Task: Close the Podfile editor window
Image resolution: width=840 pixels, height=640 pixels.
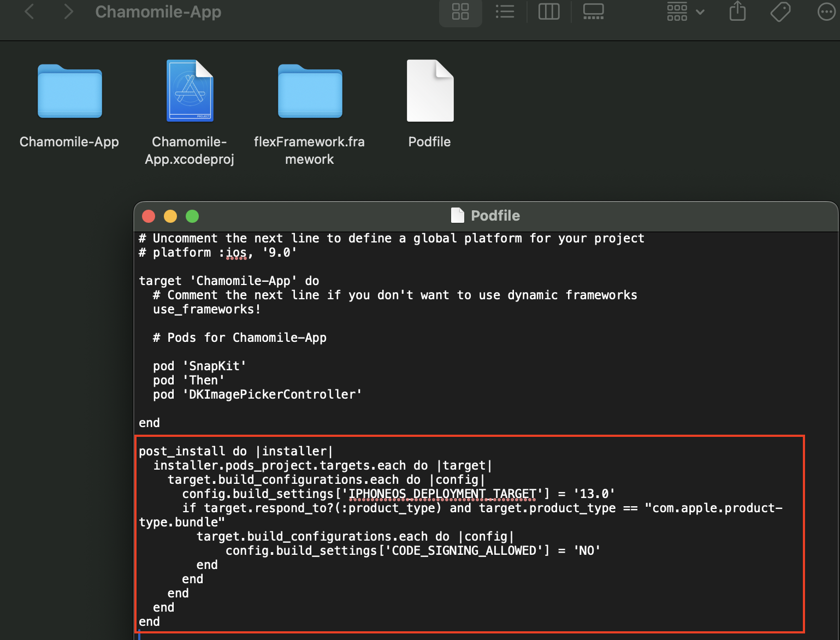Action: tap(149, 216)
